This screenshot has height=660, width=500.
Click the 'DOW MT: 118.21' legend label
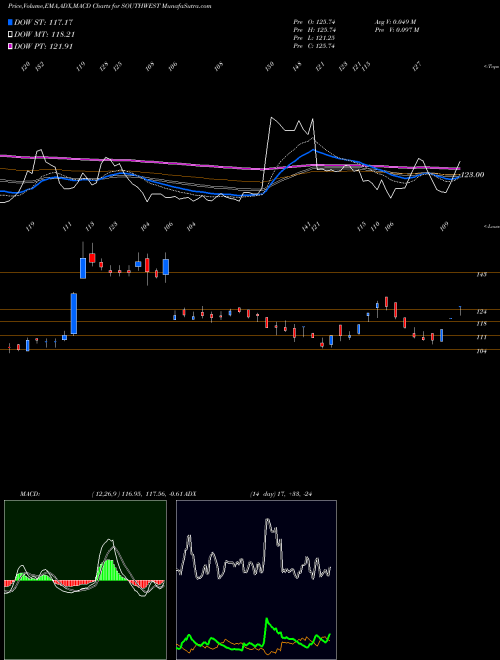45,35
